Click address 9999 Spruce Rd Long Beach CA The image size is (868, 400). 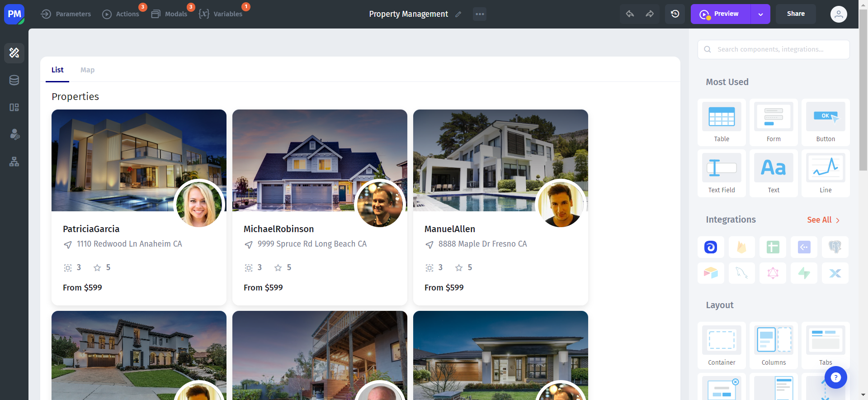312,244
